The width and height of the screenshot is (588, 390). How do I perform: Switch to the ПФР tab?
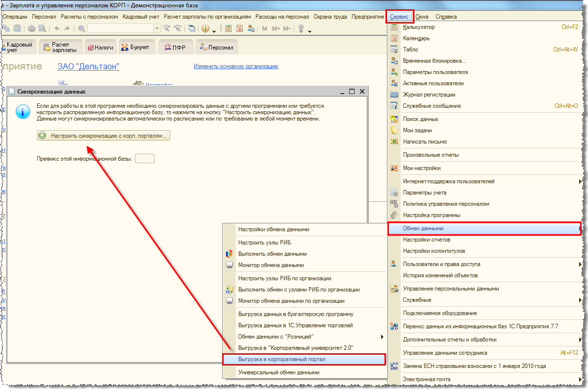176,47
